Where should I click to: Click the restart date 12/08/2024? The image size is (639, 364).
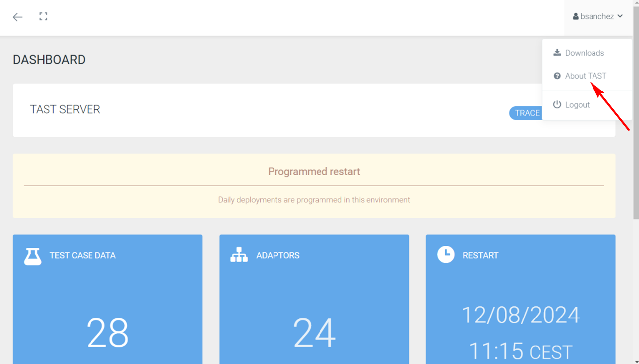[520, 315]
